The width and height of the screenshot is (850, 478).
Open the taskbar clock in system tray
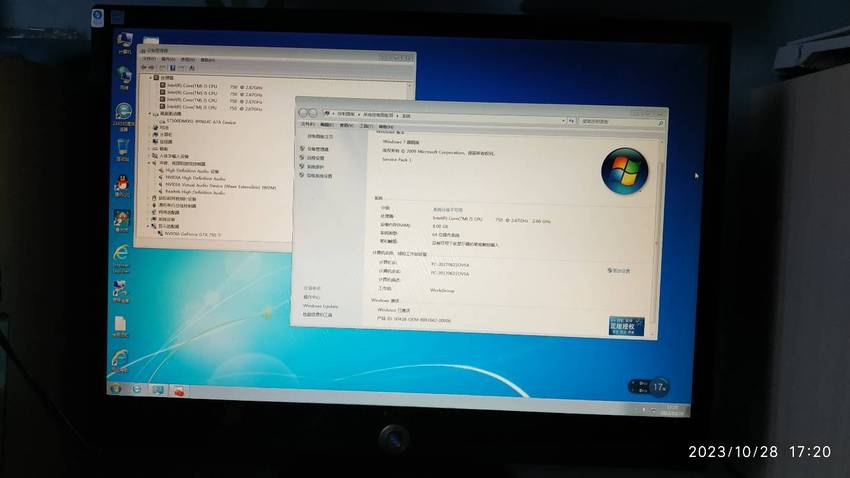pyautogui.click(x=672, y=410)
